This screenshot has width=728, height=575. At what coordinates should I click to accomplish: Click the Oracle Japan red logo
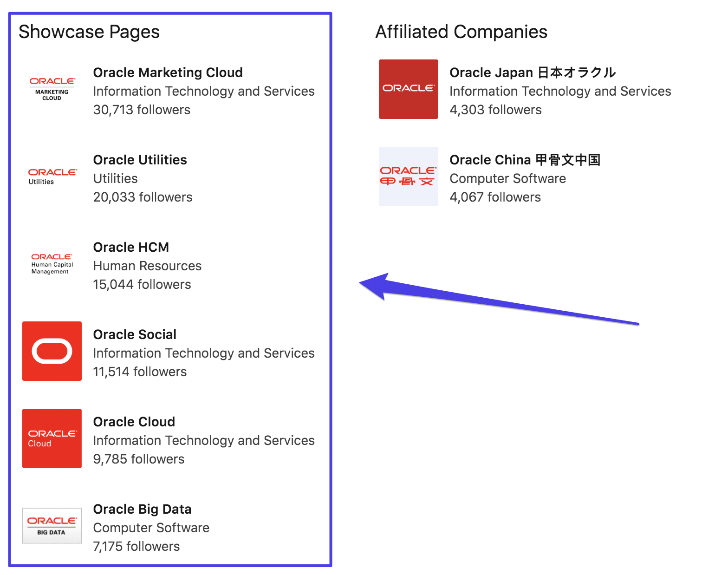[x=408, y=89]
